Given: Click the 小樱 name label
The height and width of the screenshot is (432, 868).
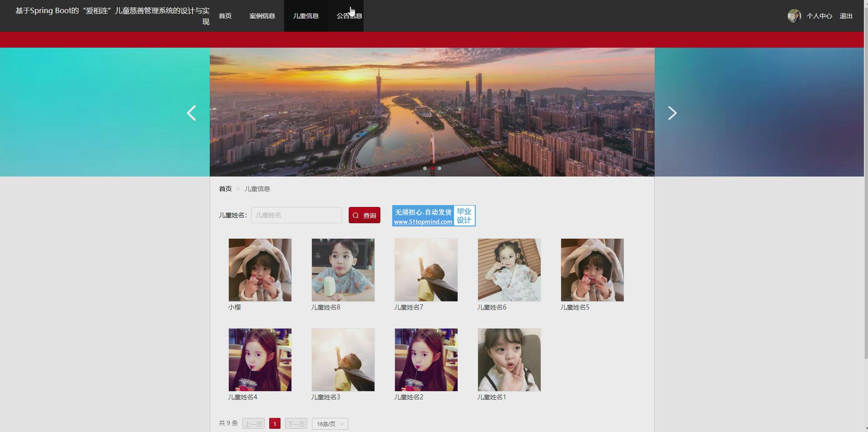Looking at the screenshot, I should pyautogui.click(x=235, y=307).
